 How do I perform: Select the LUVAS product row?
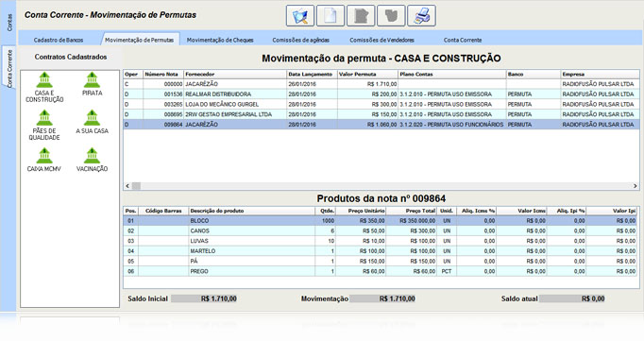[x=380, y=241]
